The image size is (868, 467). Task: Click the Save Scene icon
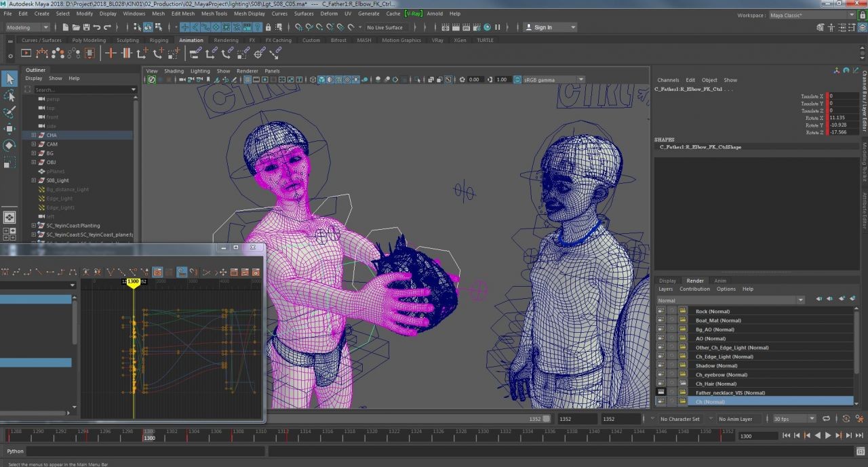coord(86,28)
